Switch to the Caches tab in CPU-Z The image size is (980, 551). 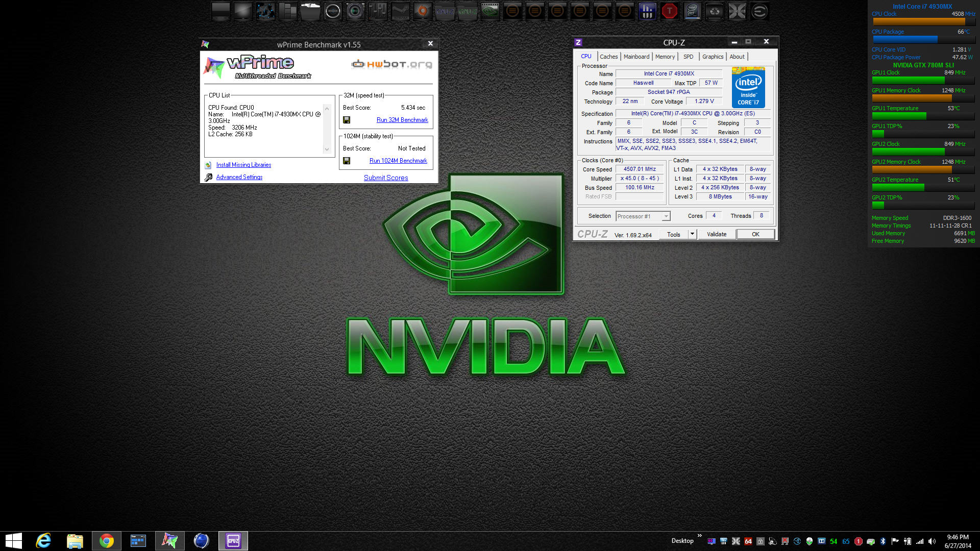(x=608, y=57)
